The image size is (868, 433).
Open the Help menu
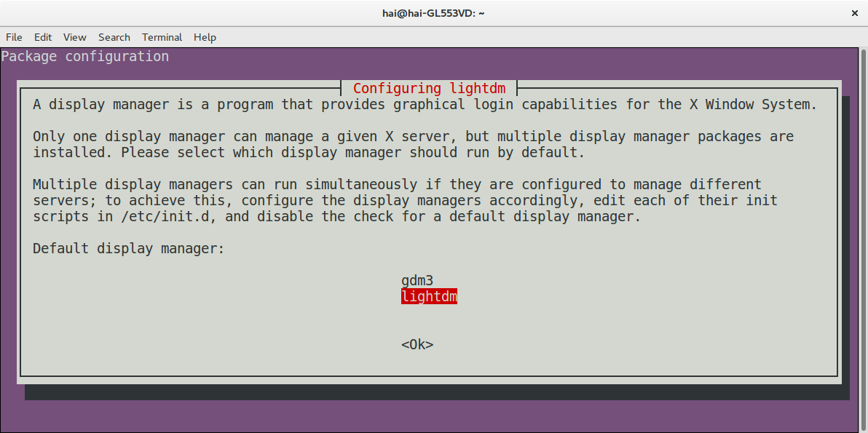[x=205, y=37]
